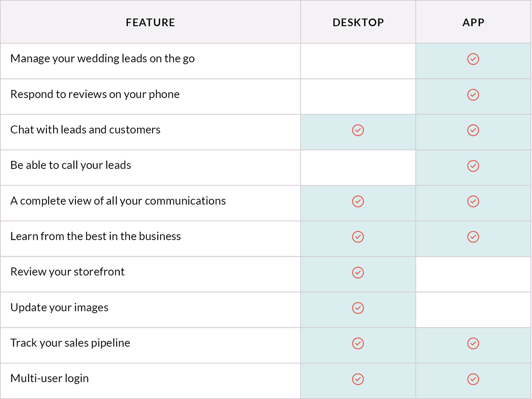This screenshot has height=399, width=532.
Task: Click App checkmark for Multi-user login
Action: coord(473,379)
